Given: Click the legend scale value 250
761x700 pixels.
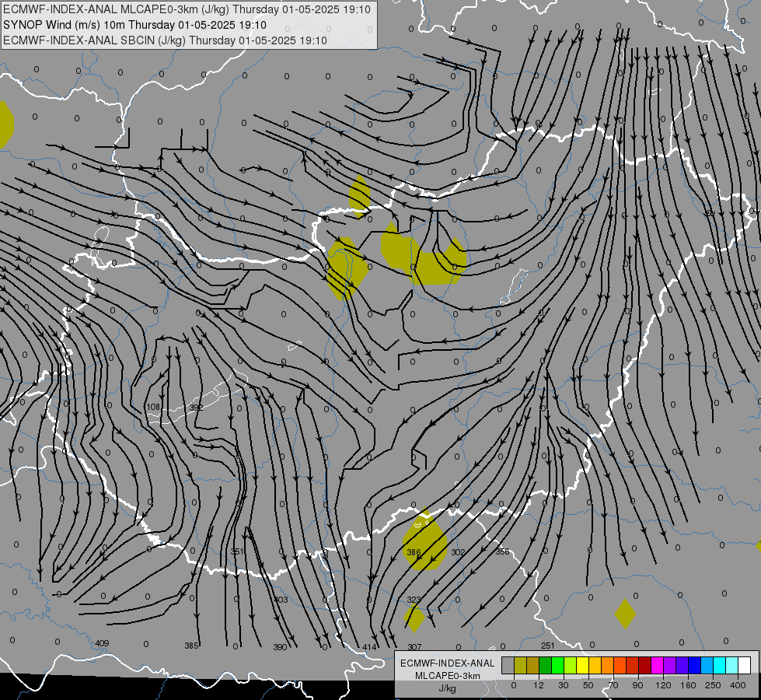Looking at the screenshot, I should [713, 685].
